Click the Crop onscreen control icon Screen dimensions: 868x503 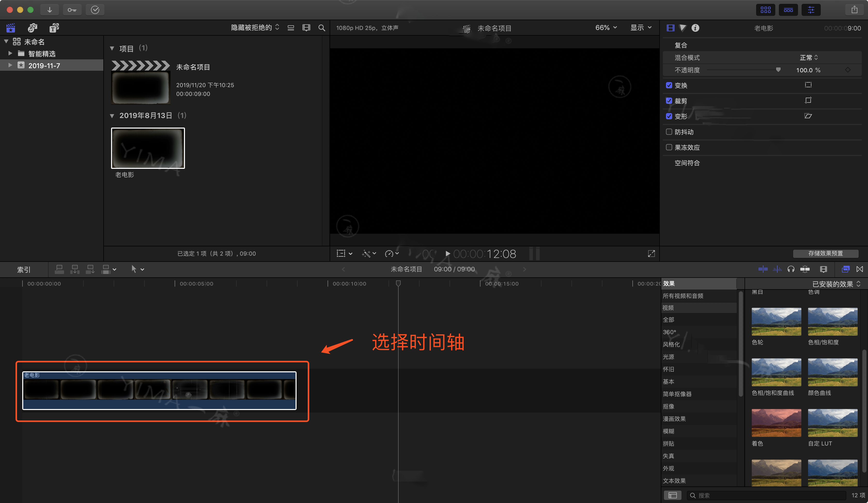point(808,100)
